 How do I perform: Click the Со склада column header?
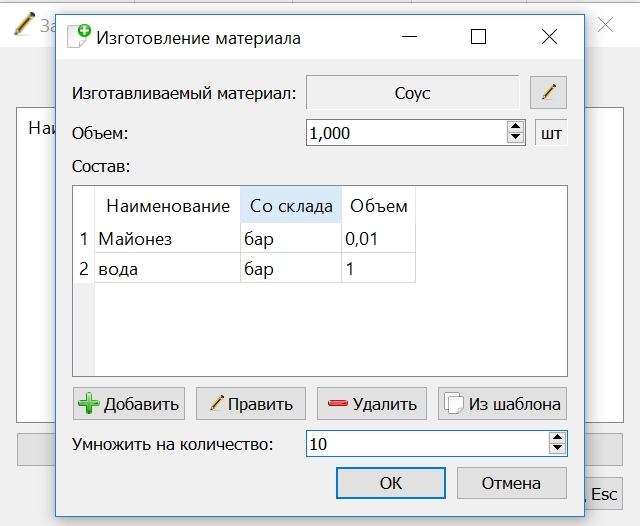[x=291, y=205]
